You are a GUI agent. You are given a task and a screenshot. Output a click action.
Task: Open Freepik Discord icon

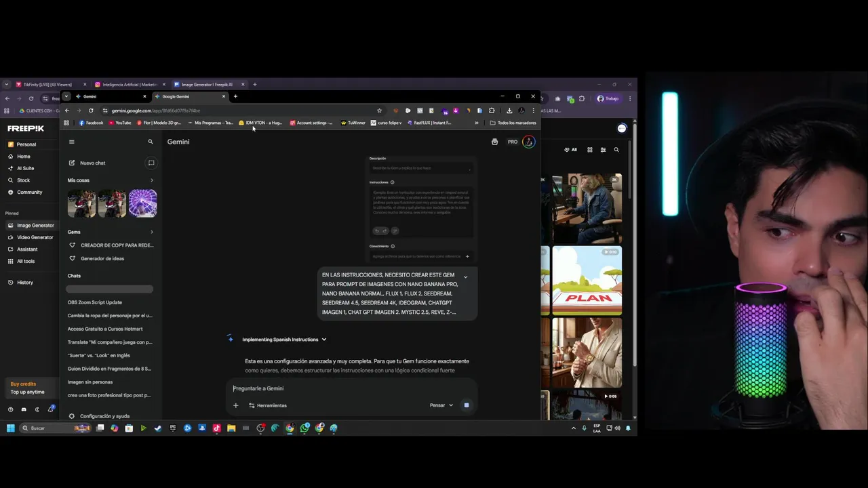(24, 409)
